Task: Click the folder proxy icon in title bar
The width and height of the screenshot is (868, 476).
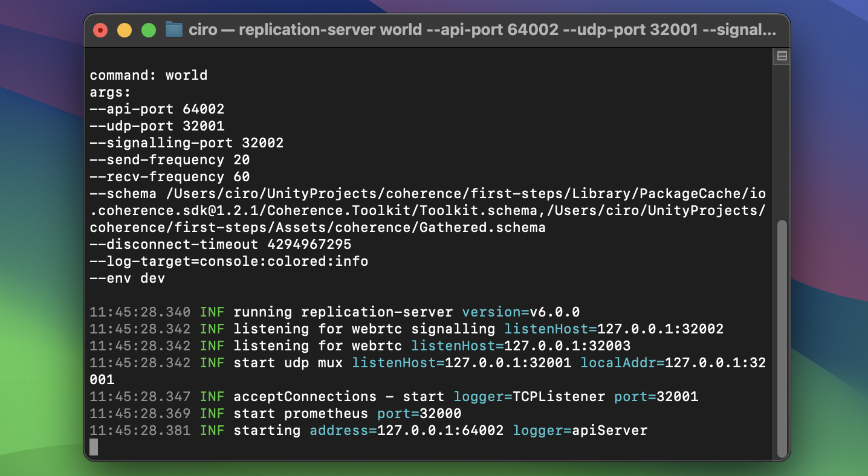Action: pyautogui.click(x=174, y=30)
